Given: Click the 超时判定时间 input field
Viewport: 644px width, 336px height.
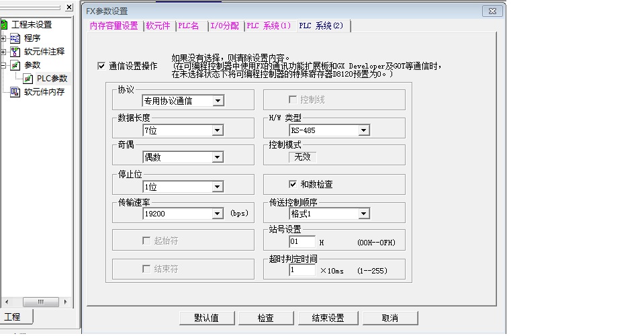Looking at the screenshot, I should [x=302, y=270].
